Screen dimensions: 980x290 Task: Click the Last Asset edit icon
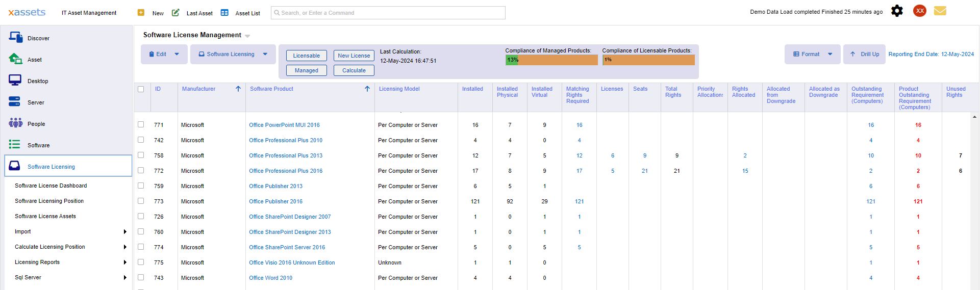[175, 13]
